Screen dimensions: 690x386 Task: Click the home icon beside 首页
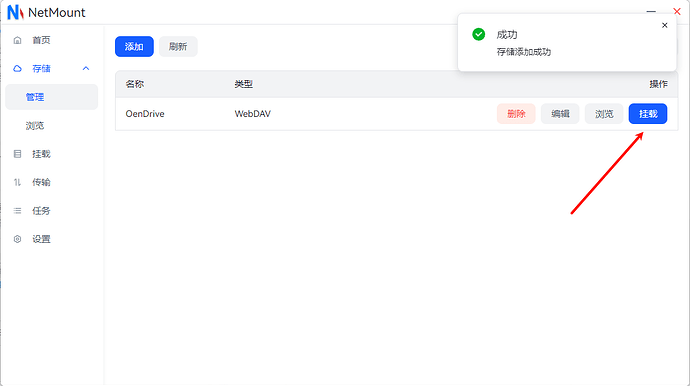pyautogui.click(x=17, y=40)
